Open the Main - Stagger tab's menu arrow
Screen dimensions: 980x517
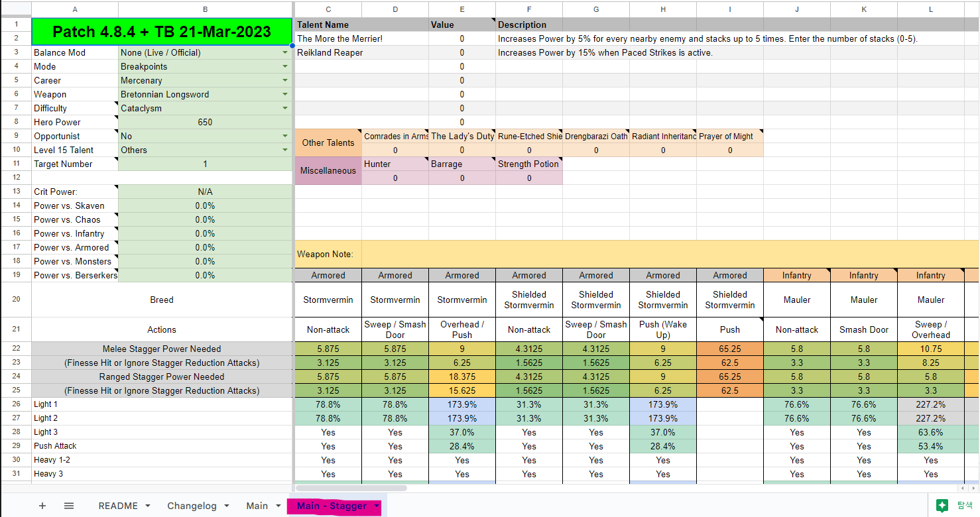point(377,506)
